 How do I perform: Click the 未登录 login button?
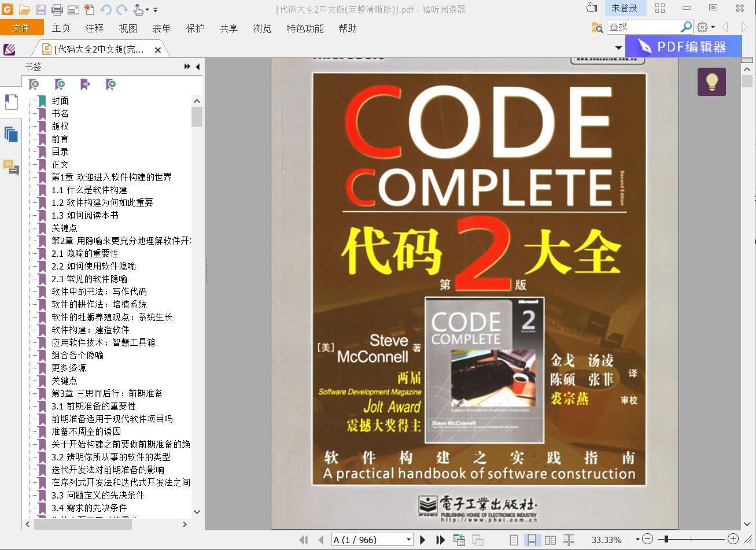tap(625, 8)
